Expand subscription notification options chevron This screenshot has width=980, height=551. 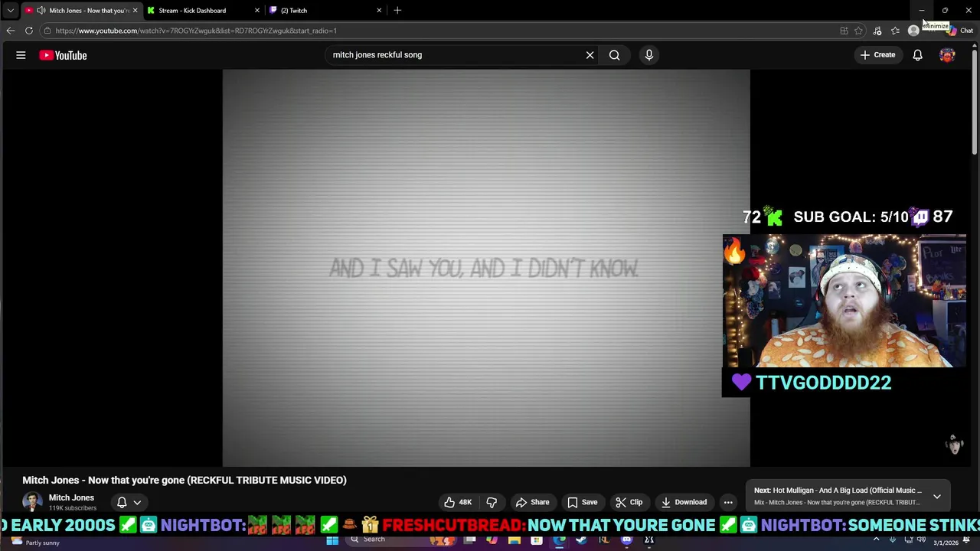point(137,503)
